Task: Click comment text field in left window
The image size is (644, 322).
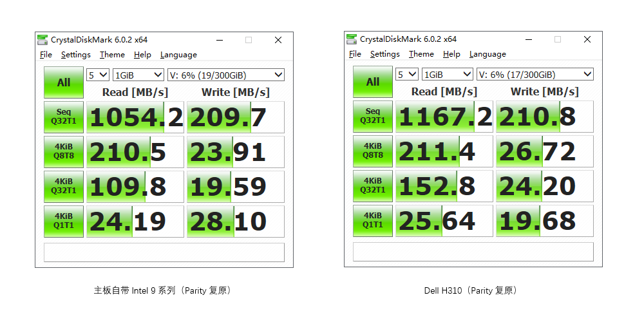Action: point(164,252)
